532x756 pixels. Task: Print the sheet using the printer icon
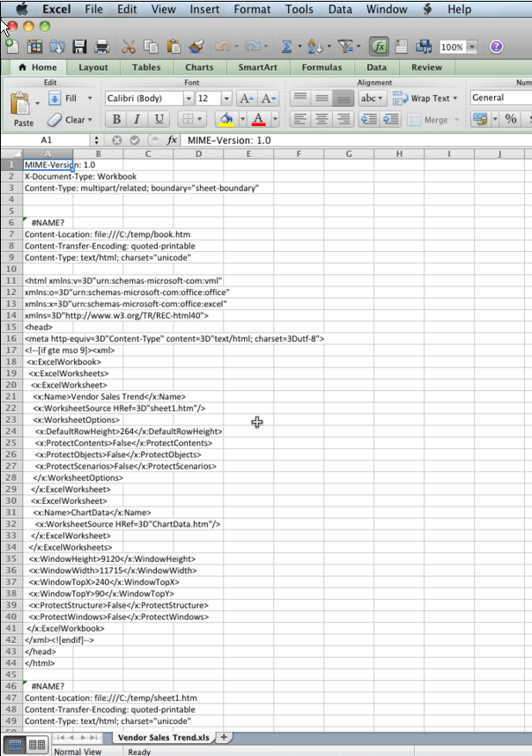tap(102, 47)
